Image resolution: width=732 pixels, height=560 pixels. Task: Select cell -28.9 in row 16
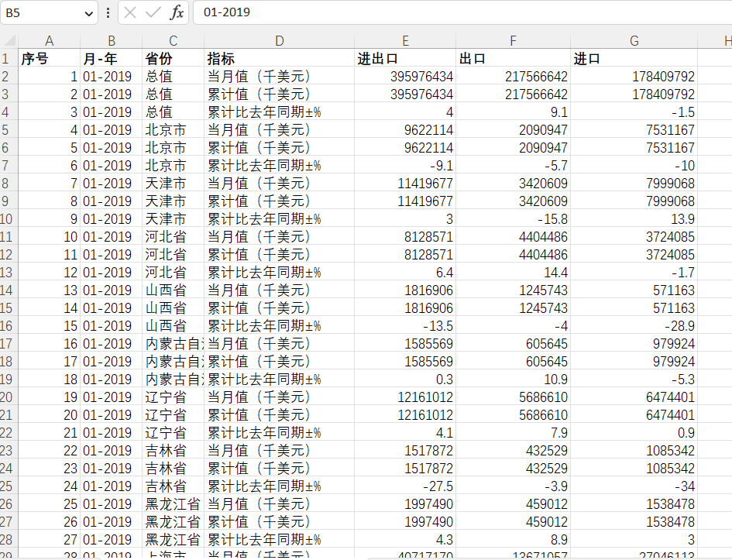(634, 326)
